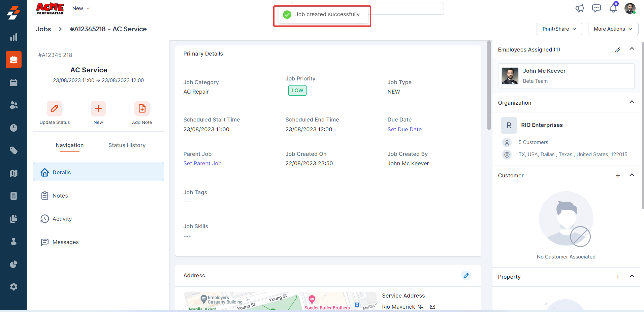
Task: Open the More Actions dropdown
Action: (x=613, y=29)
